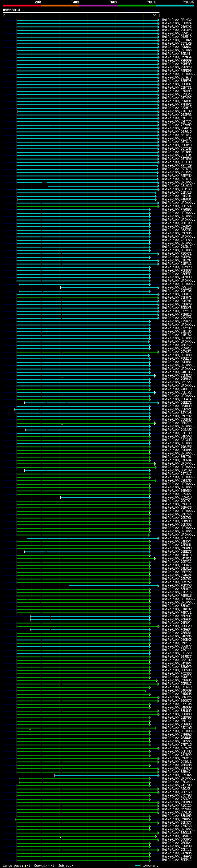Select the UniRef100_B3RSK1 label
The height and width of the screenshot is (868, 197).
pyautogui.click(x=177, y=410)
